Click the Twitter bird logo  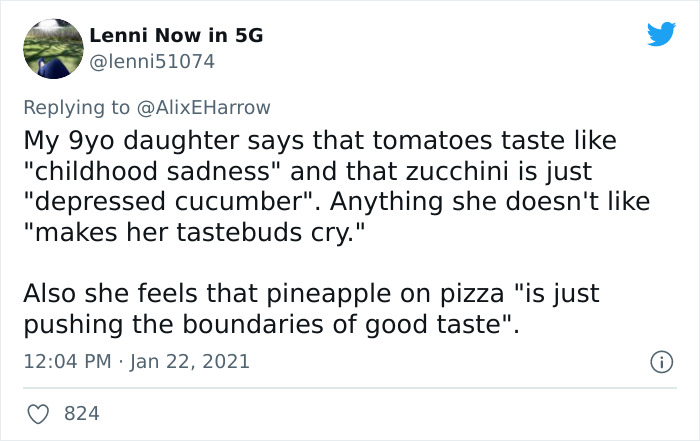[661, 36]
